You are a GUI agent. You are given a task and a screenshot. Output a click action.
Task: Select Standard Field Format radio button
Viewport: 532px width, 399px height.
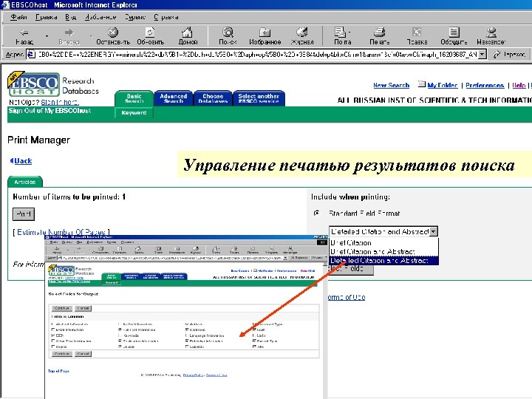click(x=316, y=214)
